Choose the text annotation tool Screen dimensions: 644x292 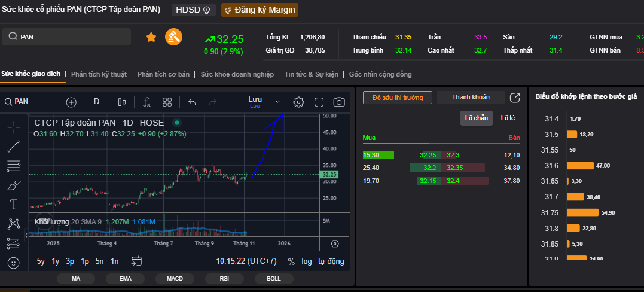(14, 205)
